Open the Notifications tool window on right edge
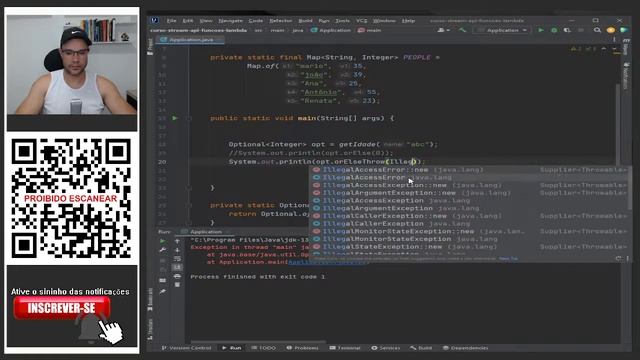640x360 pixels. coord(626,76)
